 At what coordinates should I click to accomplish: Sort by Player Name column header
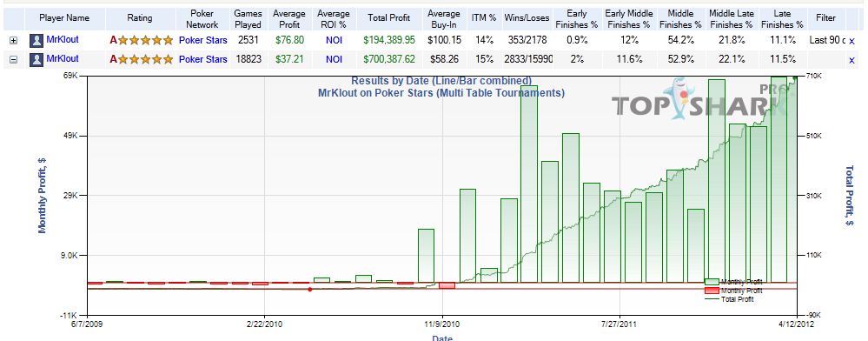click(65, 18)
